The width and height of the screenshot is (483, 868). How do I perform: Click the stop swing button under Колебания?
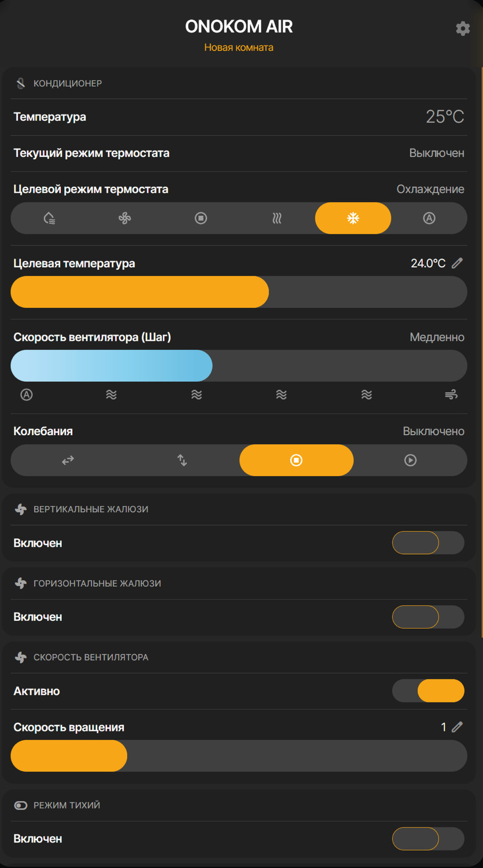coord(296,460)
